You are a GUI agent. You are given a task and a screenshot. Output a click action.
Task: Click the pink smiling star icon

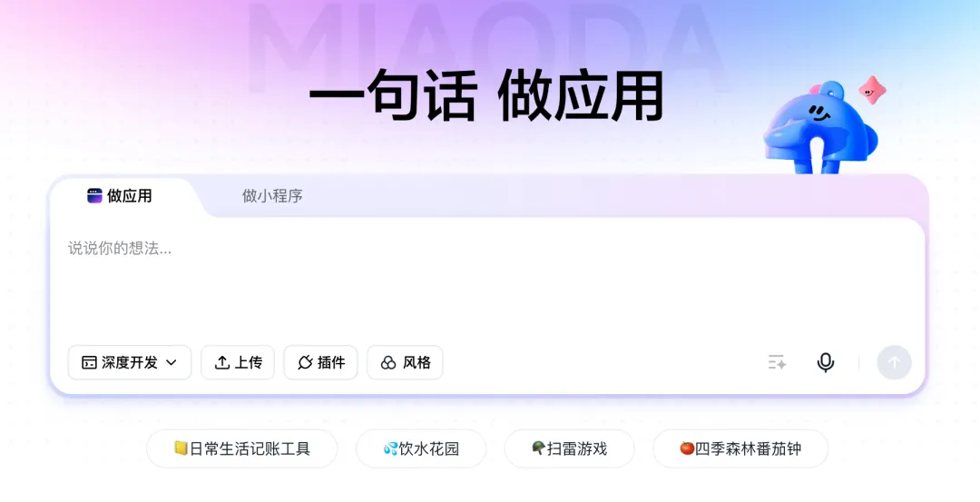coord(872,91)
